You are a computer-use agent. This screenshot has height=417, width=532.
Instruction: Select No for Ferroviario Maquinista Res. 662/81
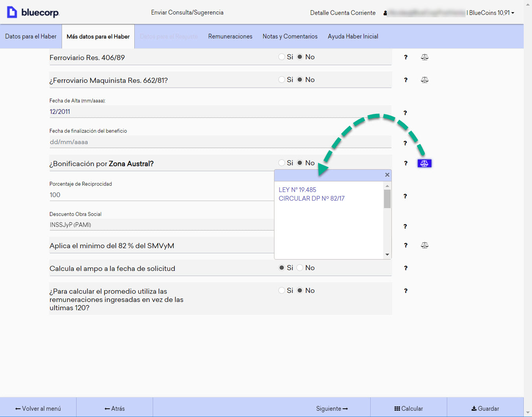(x=300, y=80)
